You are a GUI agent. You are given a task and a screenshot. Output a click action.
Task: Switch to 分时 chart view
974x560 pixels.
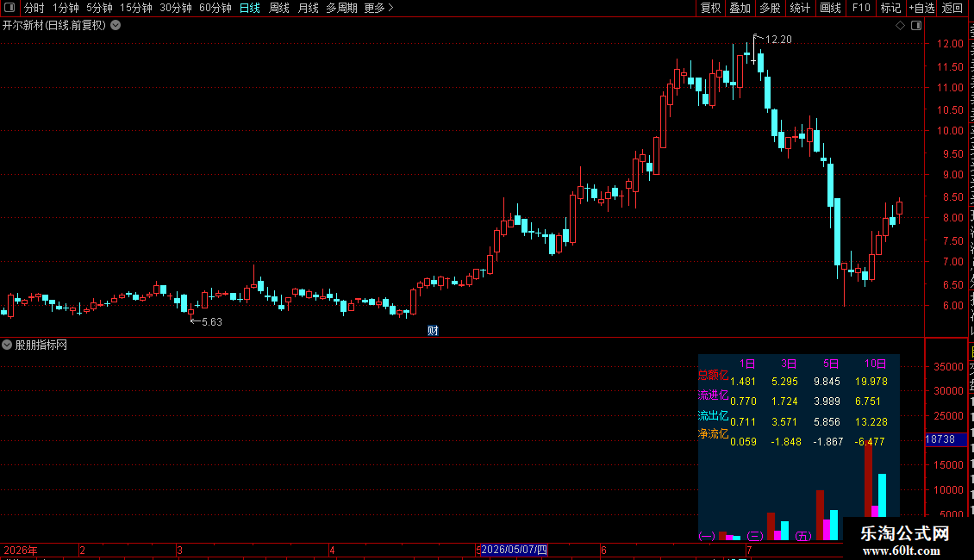tap(34, 8)
